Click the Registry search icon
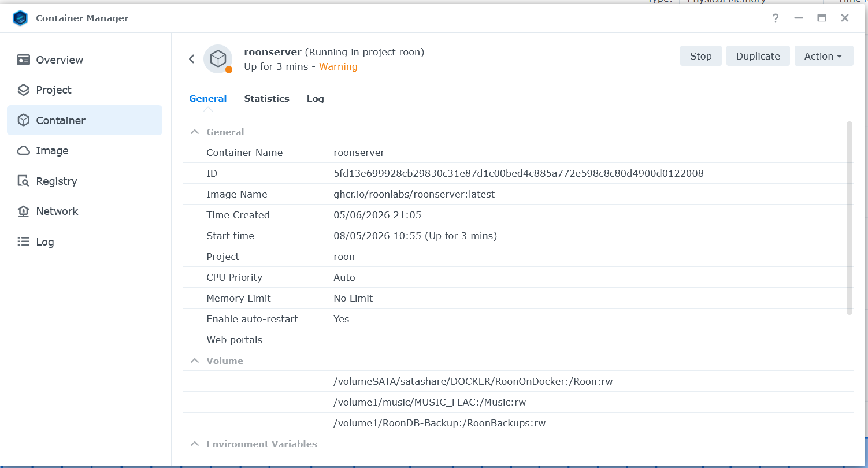 [x=23, y=181]
